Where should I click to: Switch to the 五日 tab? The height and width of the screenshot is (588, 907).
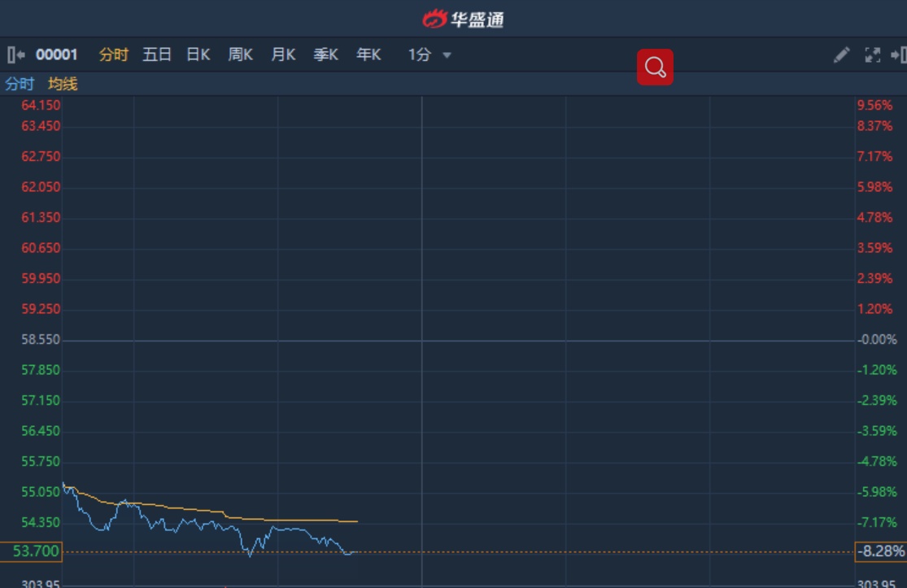point(157,55)
